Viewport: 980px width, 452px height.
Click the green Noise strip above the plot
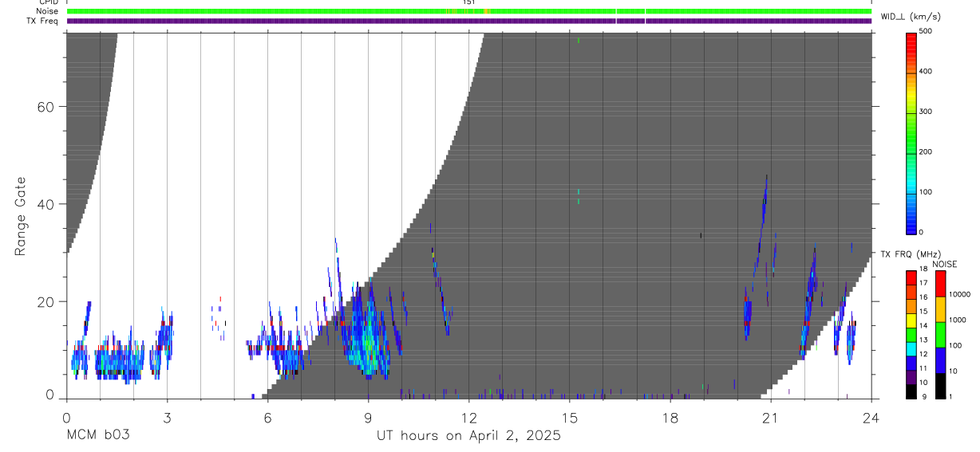click(x=468, y=11)
